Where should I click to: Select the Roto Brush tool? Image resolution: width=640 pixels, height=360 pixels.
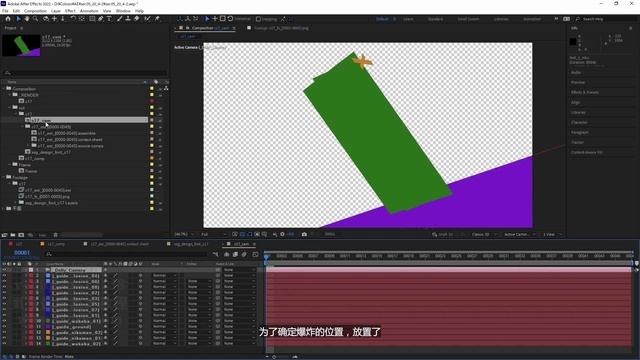pyautogui.click(x=147, y=19)
